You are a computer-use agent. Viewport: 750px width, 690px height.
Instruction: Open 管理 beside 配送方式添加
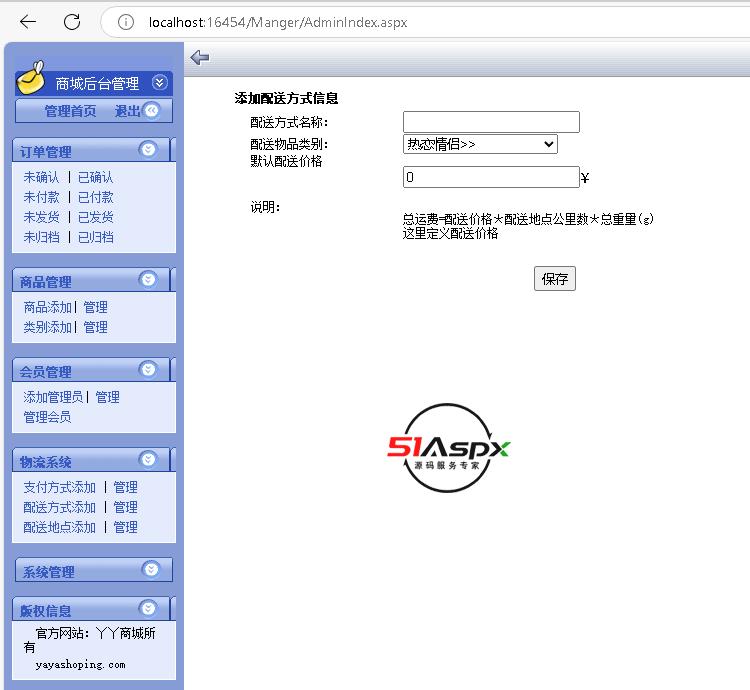pyautogui.click(x=125, y=508)
